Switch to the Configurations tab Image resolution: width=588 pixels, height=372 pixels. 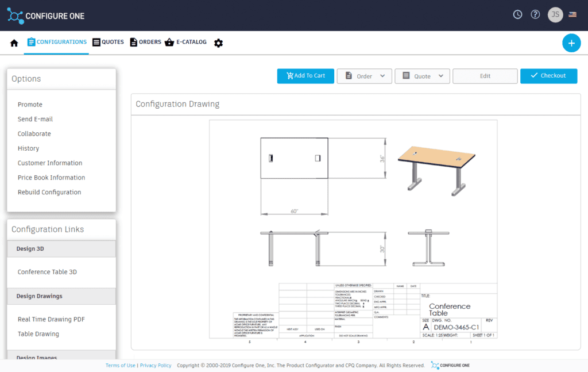click(x=57, y=42)
